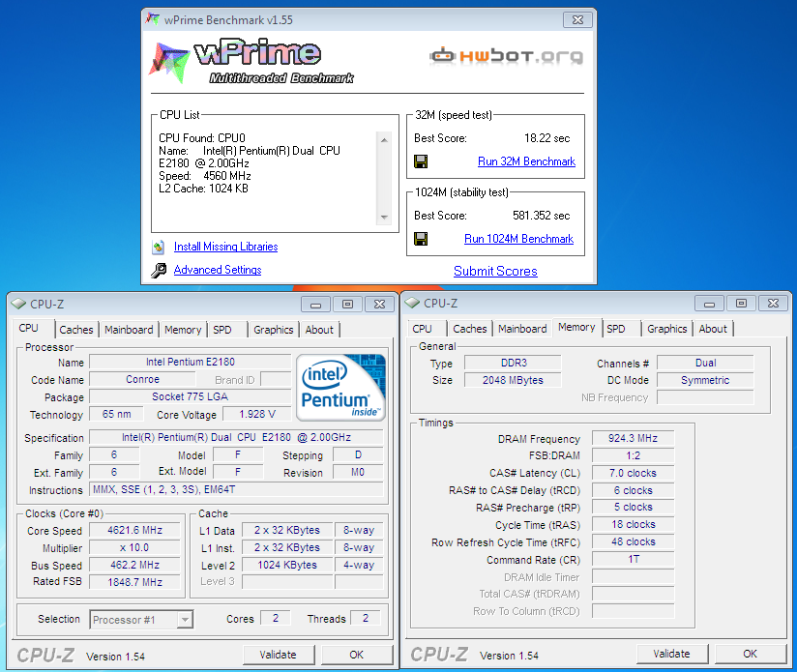Click CPU List scrollbar down arrow
This screenshot has width=797, height=672.
384,217
